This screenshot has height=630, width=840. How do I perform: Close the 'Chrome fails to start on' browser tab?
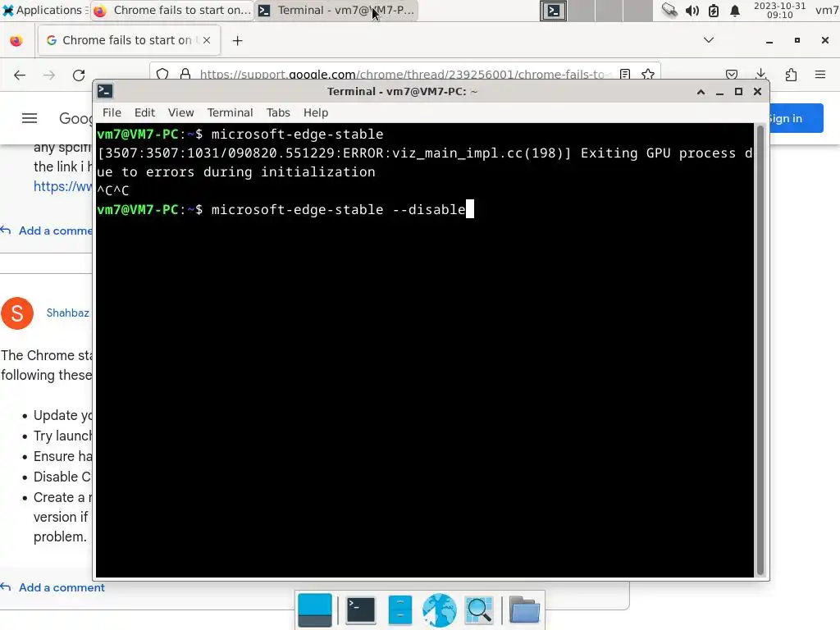[x=207, y=40]
